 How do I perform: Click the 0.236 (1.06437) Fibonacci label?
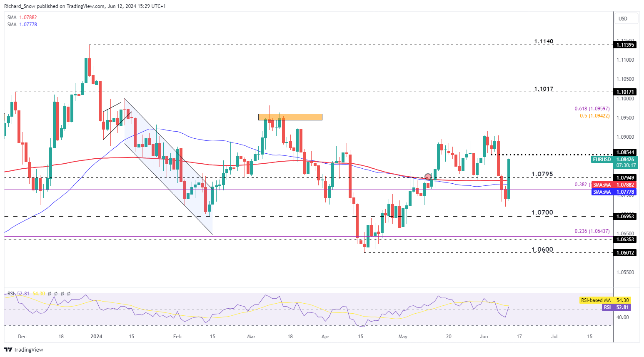[x=592, y=231]
